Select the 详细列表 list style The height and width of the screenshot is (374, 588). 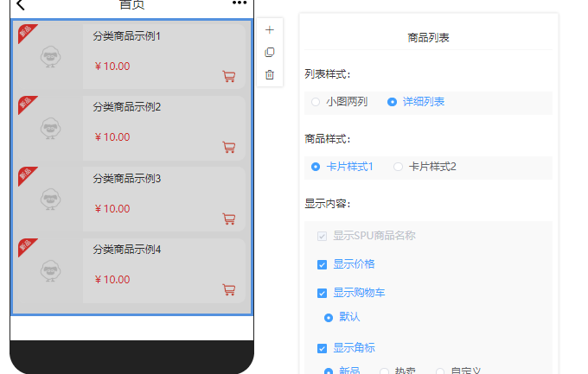393,102
